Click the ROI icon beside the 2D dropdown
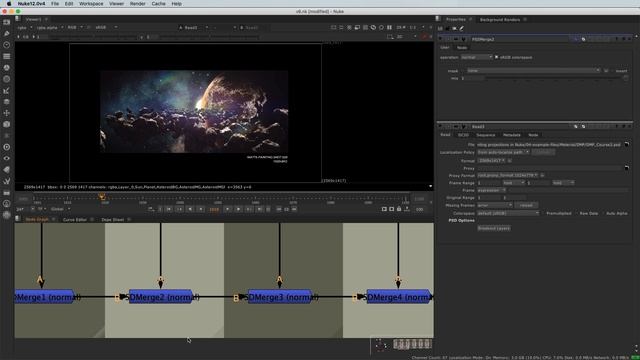This screenshot has height=360, width=640. click(390, 37)
